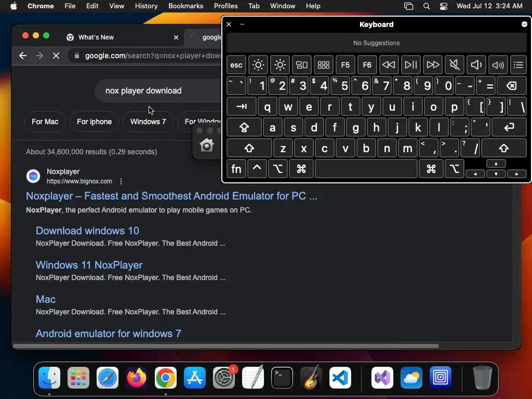
Task: Toggle the right shift key
Action: click(504, 148)
